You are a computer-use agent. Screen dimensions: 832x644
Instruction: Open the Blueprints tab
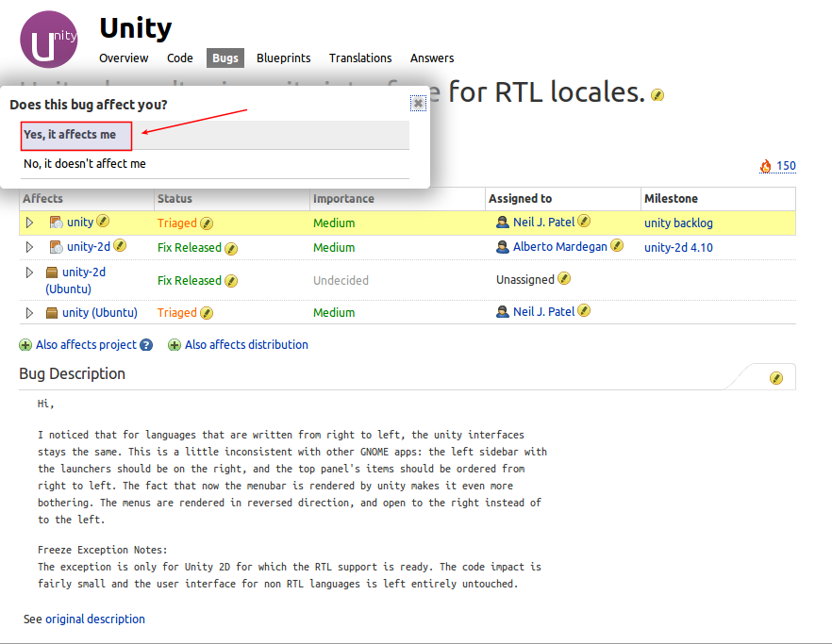coord(283,58)
